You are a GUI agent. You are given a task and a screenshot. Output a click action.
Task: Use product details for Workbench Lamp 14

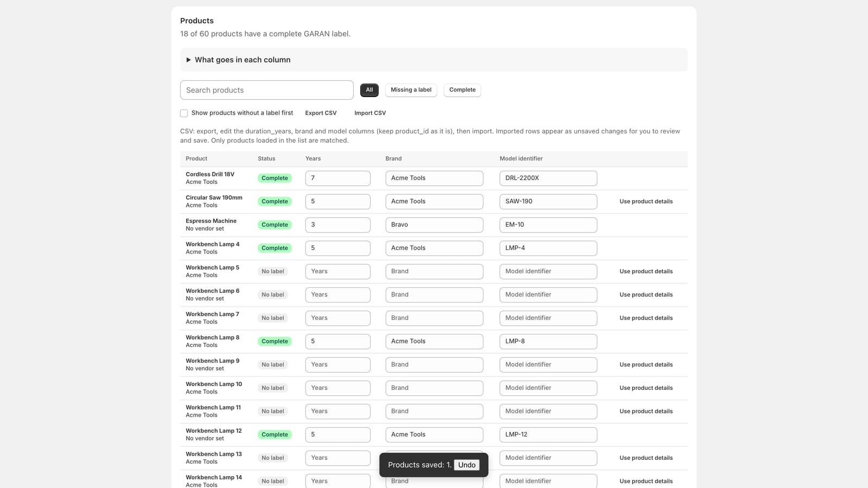click(646, 481)
